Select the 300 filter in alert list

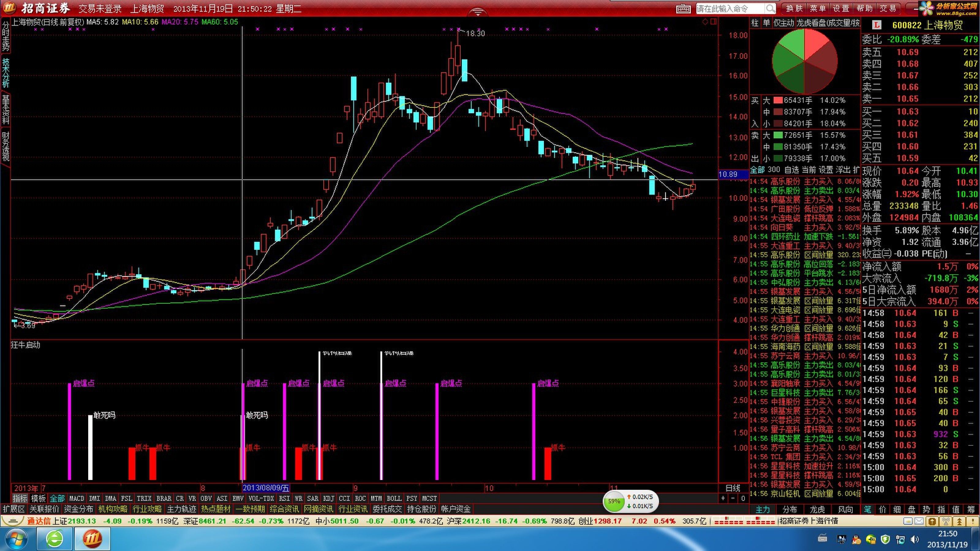point(774,170)
